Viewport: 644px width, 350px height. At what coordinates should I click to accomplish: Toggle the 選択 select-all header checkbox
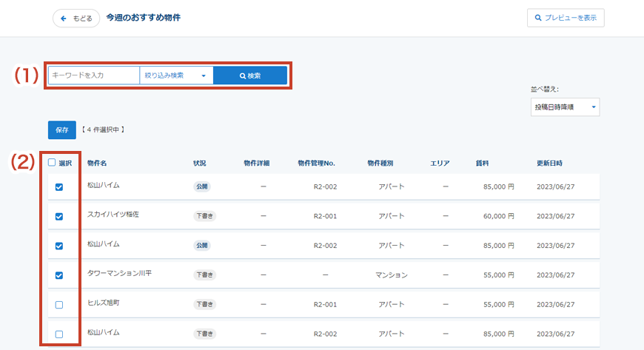tap(53, 163)
